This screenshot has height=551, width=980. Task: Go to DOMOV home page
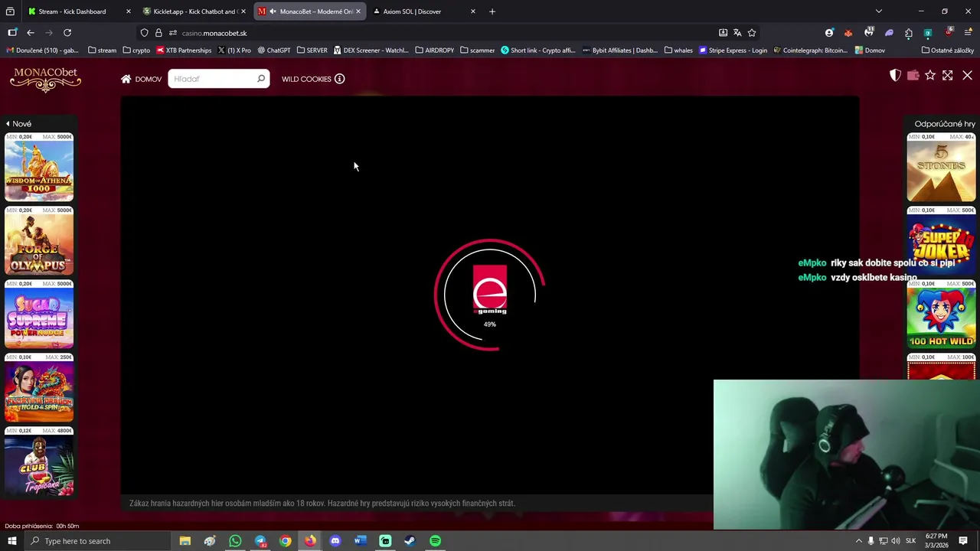click(142, 79)
